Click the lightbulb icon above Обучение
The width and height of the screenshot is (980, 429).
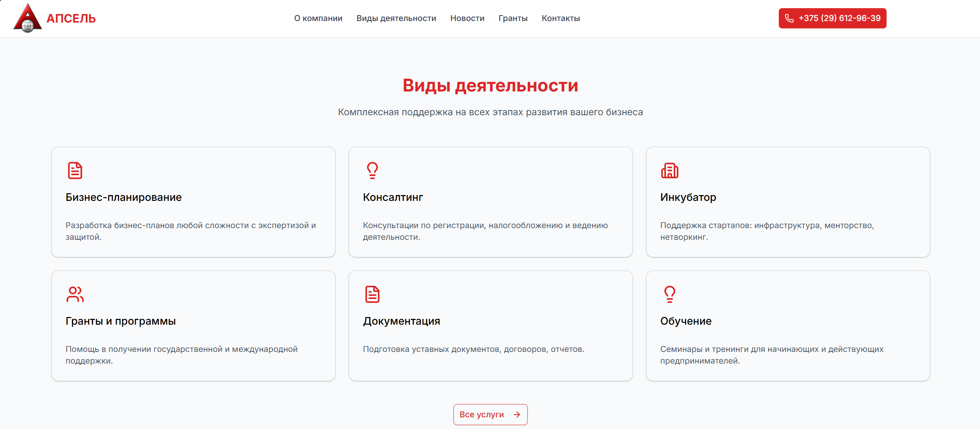tap(670, 294)
